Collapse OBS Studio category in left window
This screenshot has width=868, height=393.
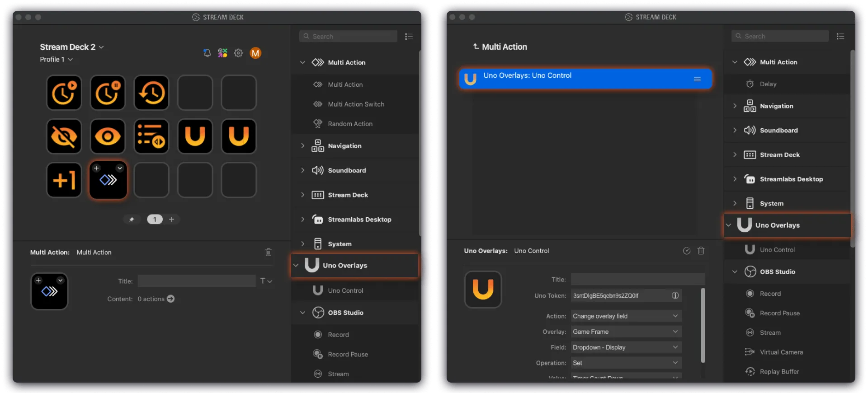point(302,313)
